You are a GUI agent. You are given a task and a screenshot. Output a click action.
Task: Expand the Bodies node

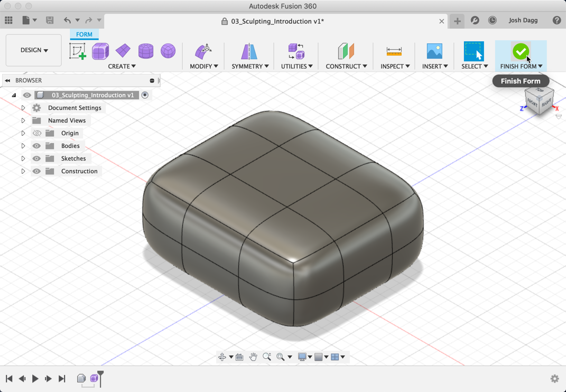[23, 146]
